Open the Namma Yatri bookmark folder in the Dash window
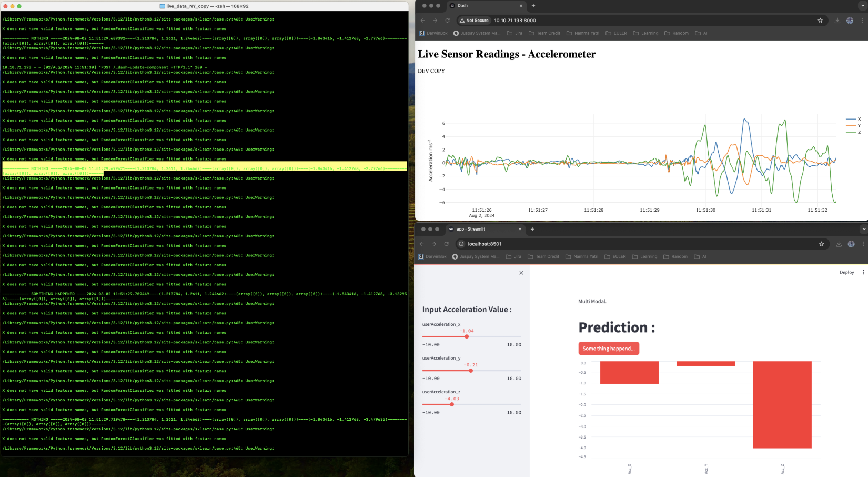 (583, 33)
